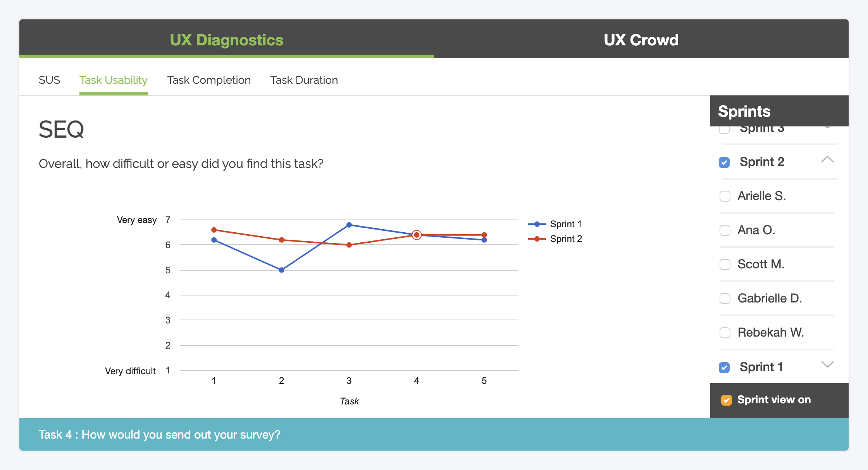Enable the Sprint 1 checkbox
Image resolution: width=868 pixels, height=470 pixels.
click(725, 365)
